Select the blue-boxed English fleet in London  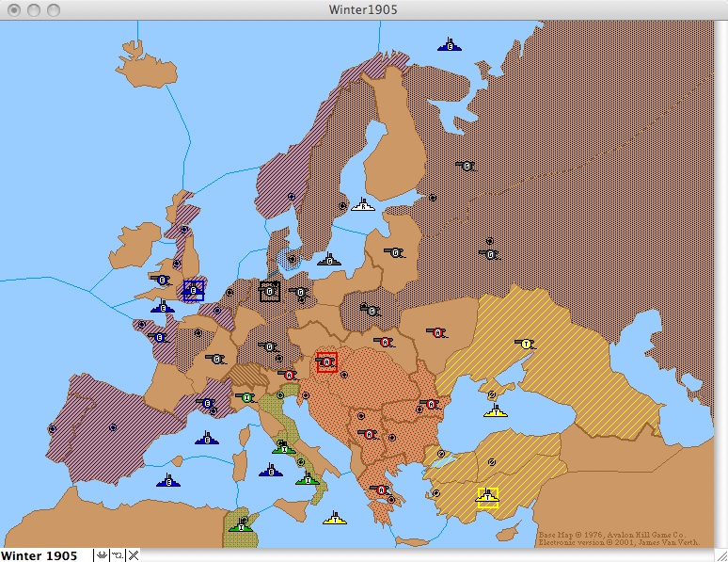193,291
